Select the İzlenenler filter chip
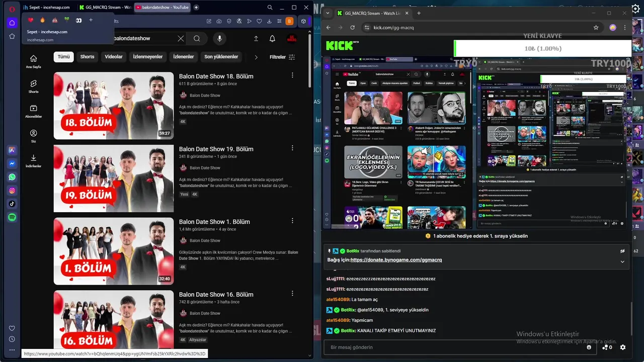644x362 pixels. pyautogui.click(x=183, y=57)
